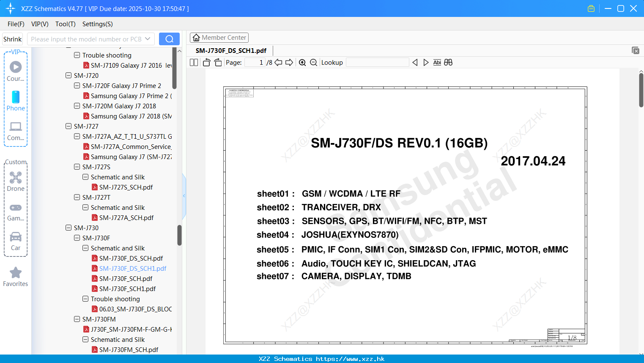Viewport: 644px width, 363px height.
Task: Click the page number input field
Action: click(x=255, y=62)
